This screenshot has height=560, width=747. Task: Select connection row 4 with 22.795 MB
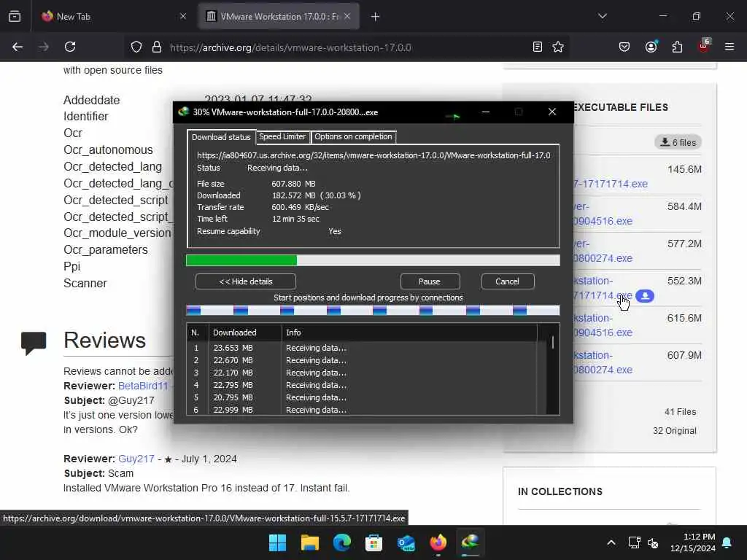(x=362, y=385)
